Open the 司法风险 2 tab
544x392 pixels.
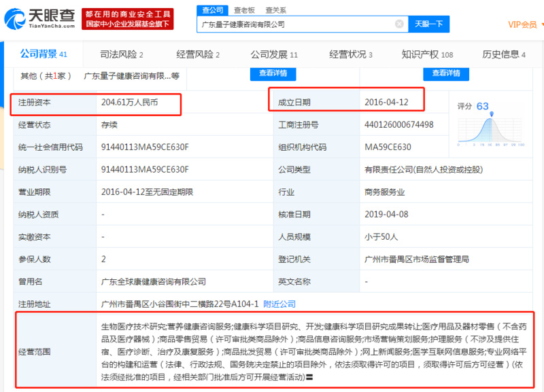tap(122, 54)
